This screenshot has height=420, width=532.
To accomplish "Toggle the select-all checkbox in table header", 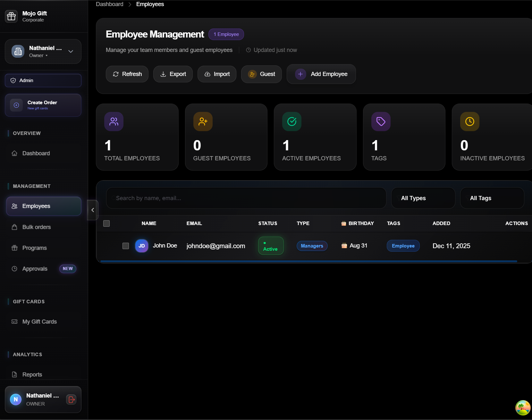I will pyautogui.click(x=106, y=223).
